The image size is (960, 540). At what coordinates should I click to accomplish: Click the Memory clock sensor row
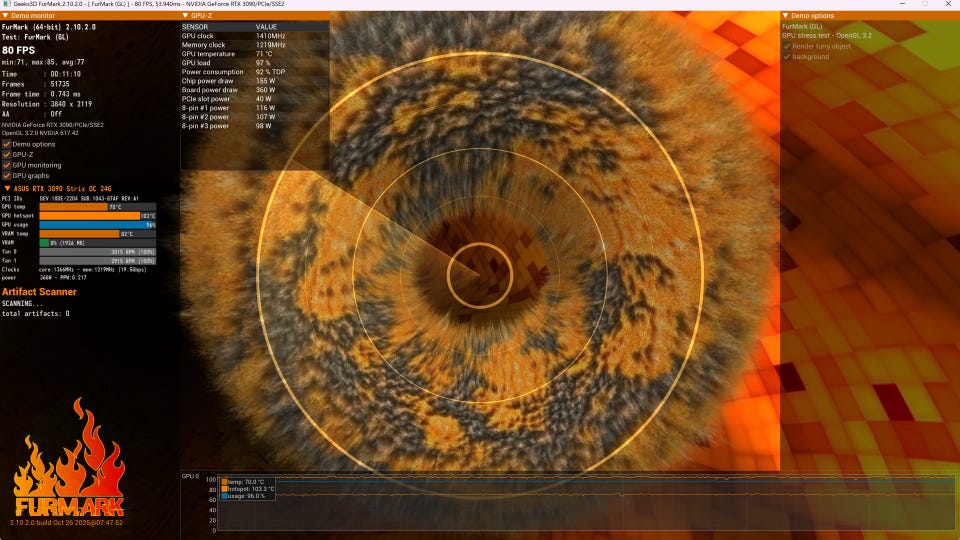pos(255,45)
